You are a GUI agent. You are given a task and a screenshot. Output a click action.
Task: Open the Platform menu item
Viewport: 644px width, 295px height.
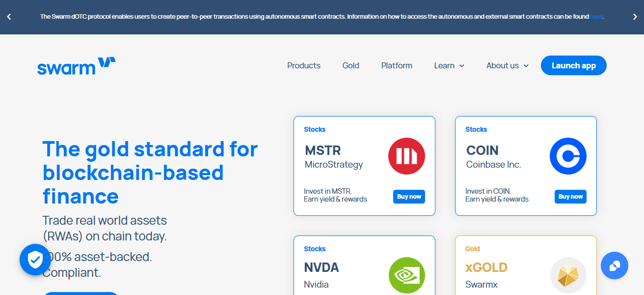tap(397, 65)
